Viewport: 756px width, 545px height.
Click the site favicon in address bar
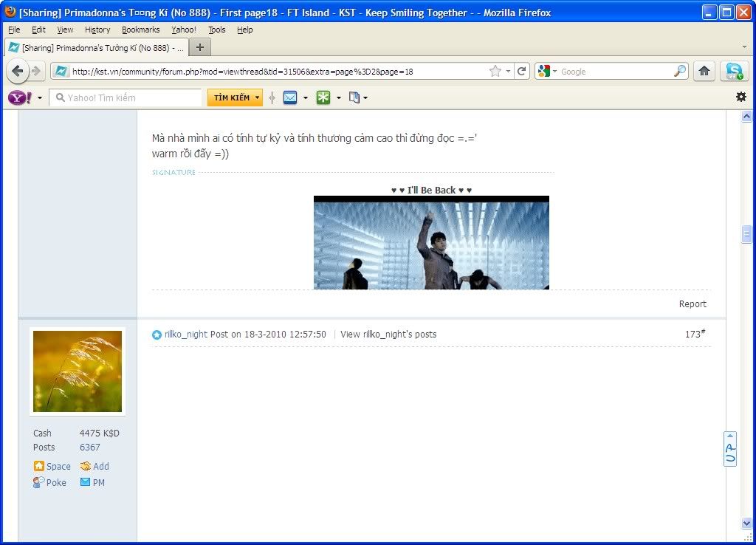tap(61, 72)
